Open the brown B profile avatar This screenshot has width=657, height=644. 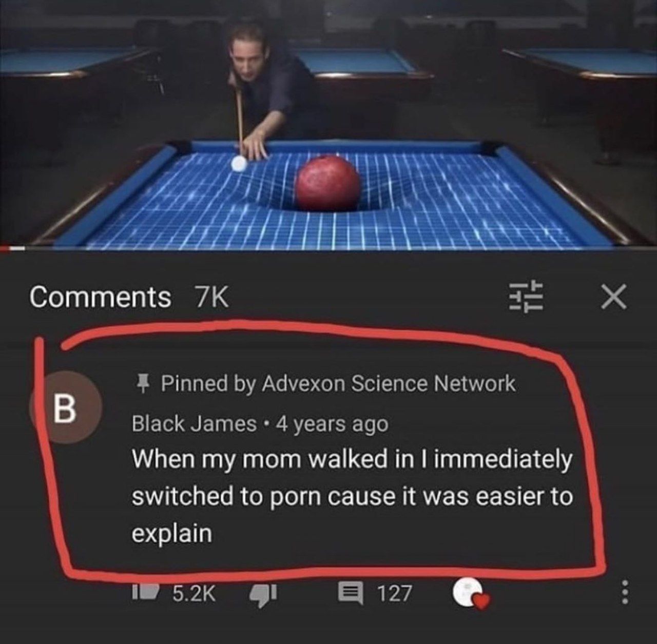pos(65,408)
